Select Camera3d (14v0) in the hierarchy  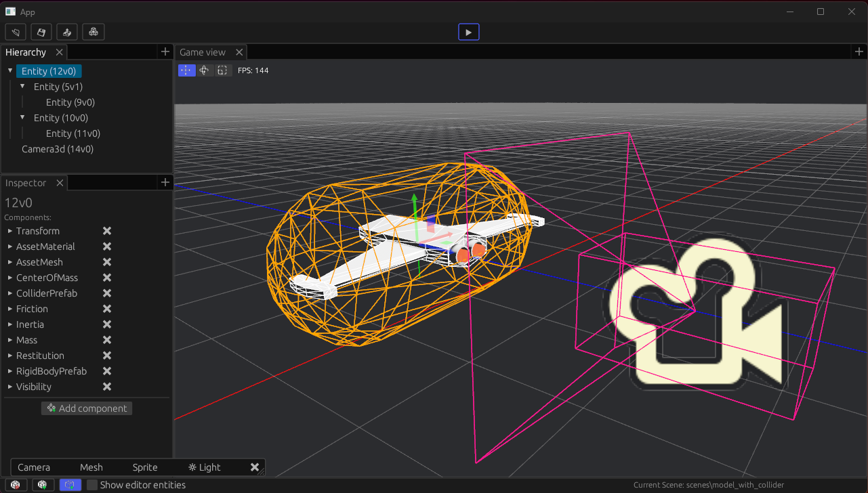coord(58,149)
